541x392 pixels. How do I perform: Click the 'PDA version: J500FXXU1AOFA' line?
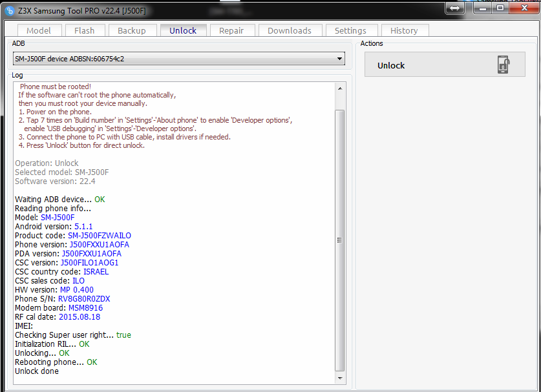68,253
